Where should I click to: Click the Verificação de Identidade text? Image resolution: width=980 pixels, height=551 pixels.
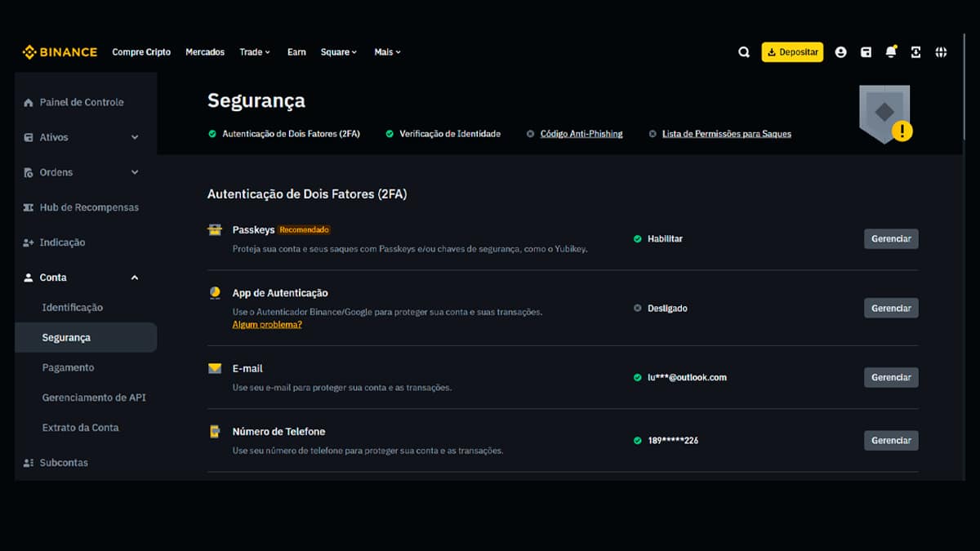[x=450, y=134]
